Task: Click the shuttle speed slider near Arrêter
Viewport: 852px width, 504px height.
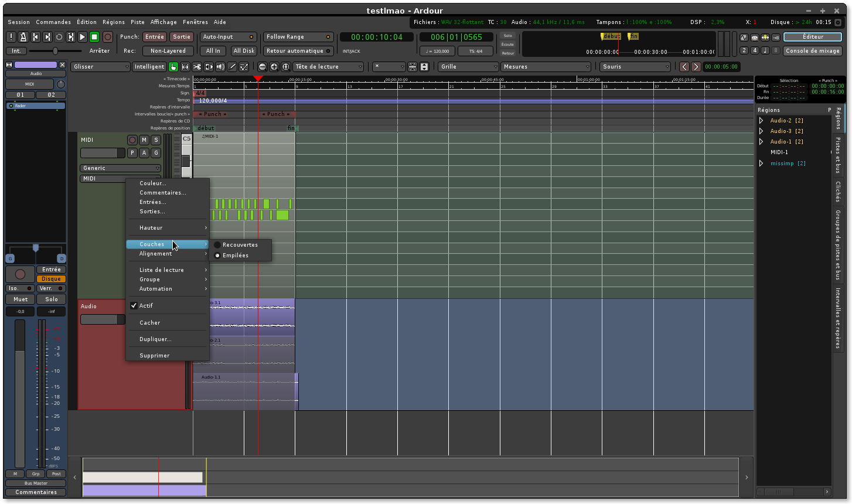Action: pyautogui.click(x=55, y=51)
